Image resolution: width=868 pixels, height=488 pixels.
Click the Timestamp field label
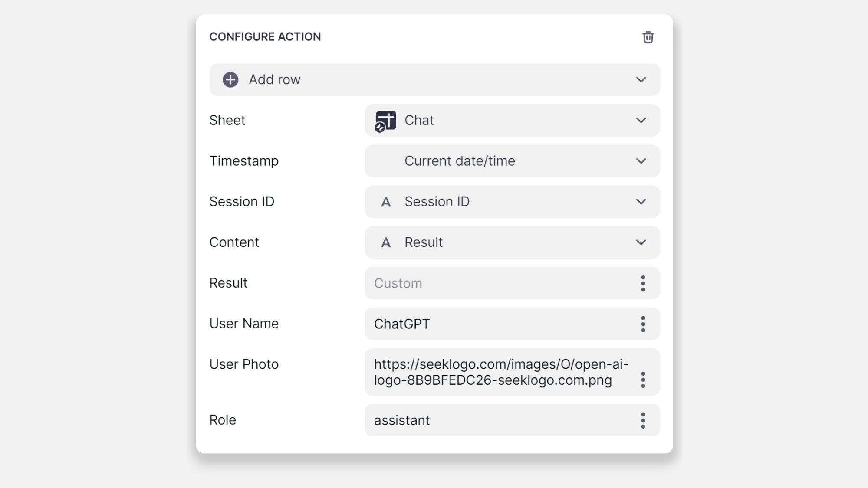click(244, 161)
